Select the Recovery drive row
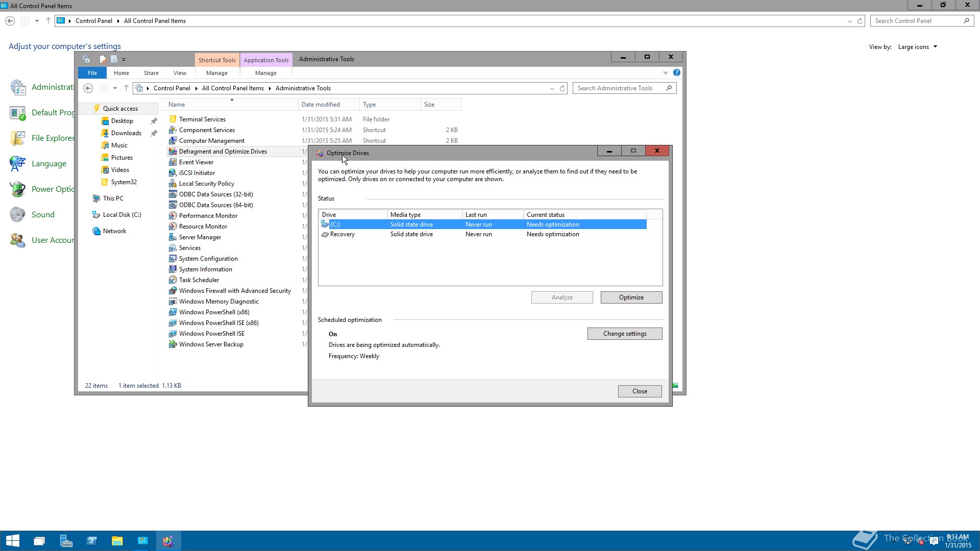The image size is (980, 551). click(483, 234)
